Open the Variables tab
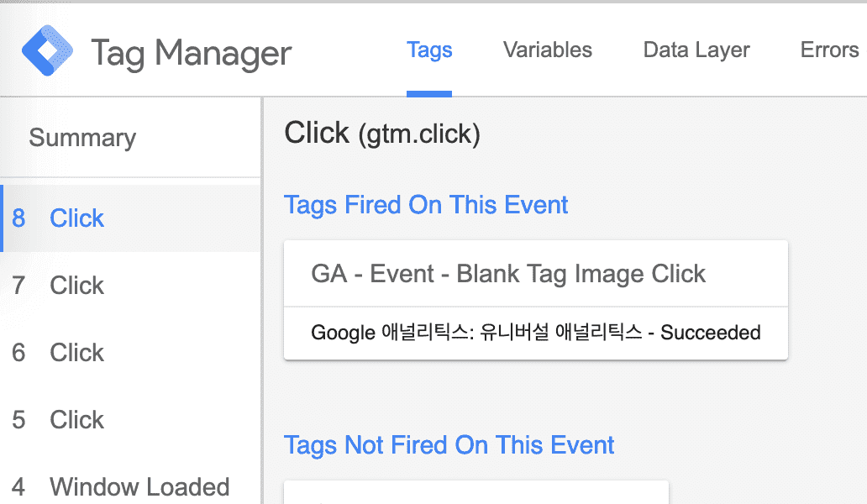The height and width of the screenshot is (504, 867). point(548,50)
